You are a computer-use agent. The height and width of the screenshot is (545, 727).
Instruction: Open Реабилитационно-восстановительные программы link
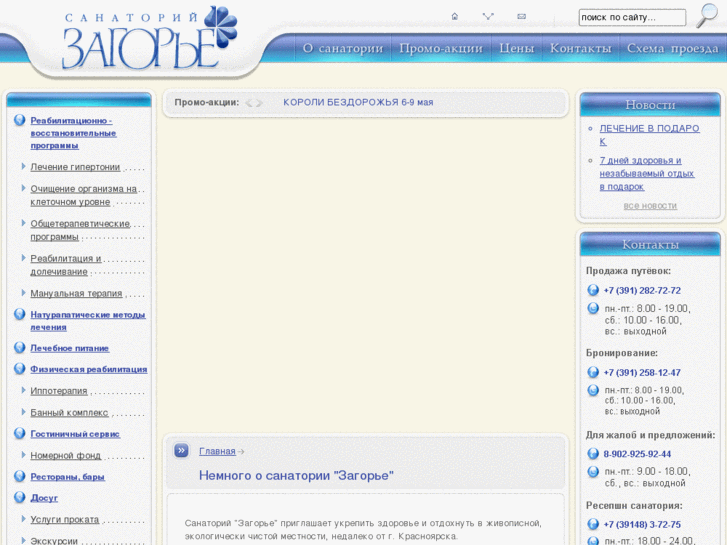click(x=73, y=133)
